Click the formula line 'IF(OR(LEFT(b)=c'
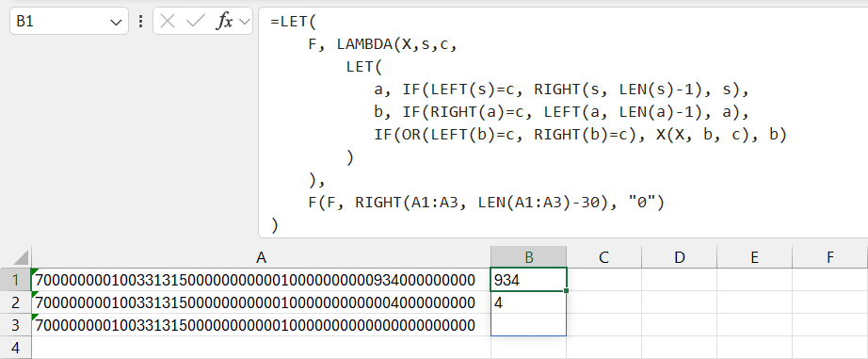This screenshot has height=359, width=868. (580, 135)
